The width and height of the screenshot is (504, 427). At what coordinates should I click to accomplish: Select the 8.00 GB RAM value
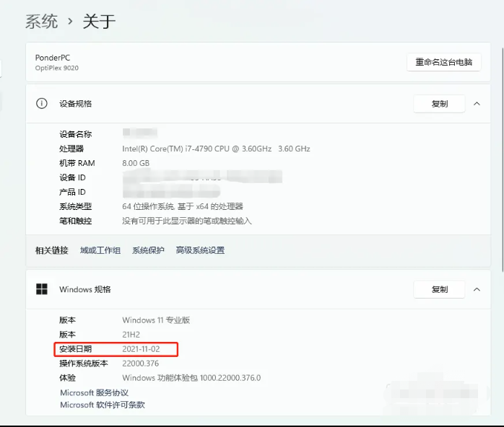coord(136,163)
